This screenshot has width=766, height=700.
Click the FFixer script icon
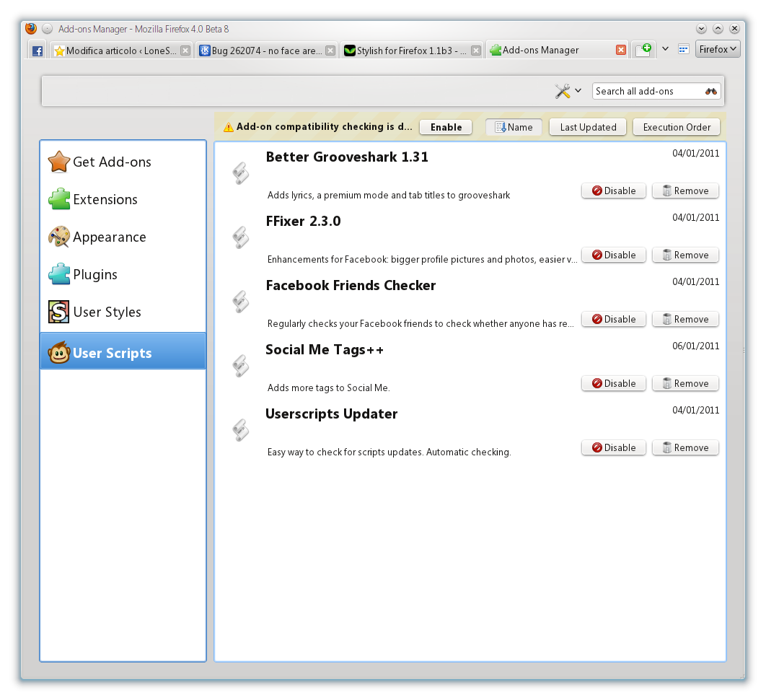coord(240,237)
